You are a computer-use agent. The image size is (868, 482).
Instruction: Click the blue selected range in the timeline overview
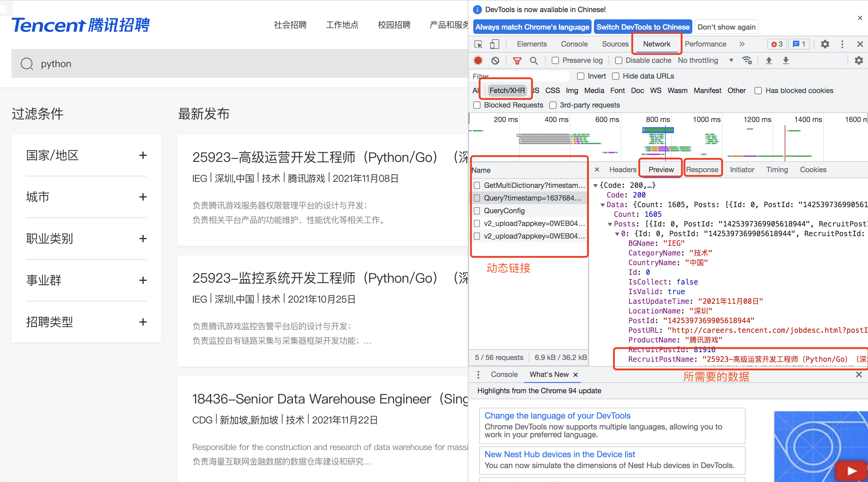tap(658, 130)
